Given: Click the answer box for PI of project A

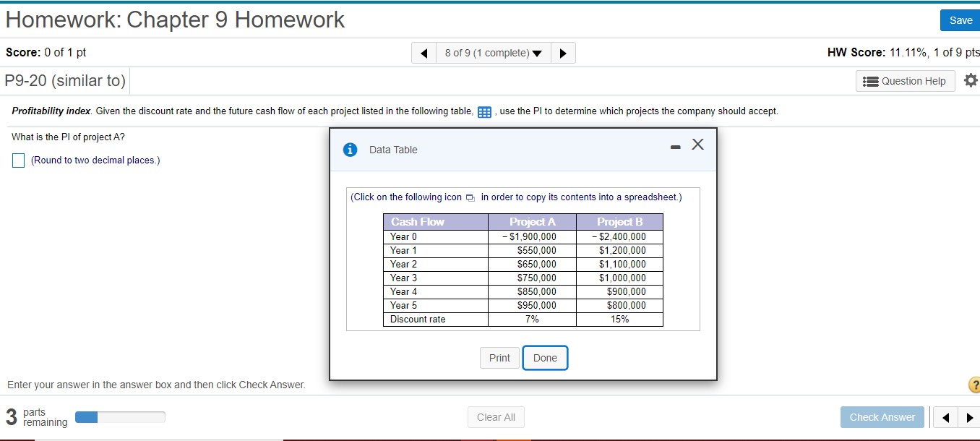Looking at the screenshot, I should point(18,160).
